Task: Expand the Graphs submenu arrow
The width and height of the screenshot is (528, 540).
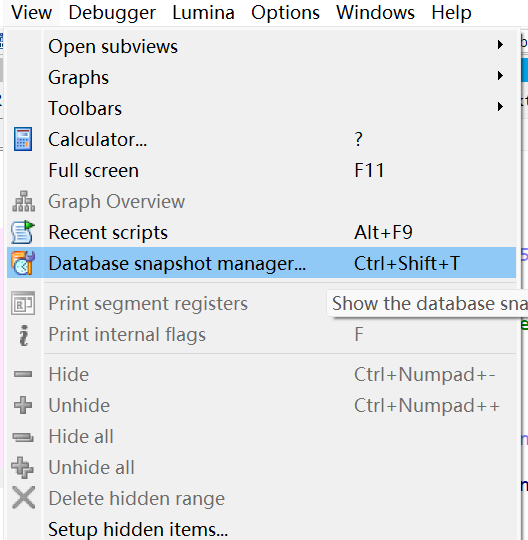Action: [x=500, y=76]
